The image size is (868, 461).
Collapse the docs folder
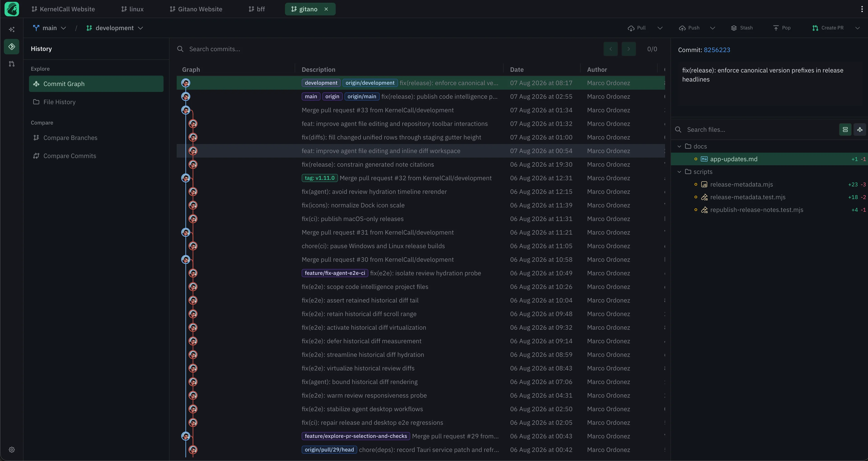[679, 146]
